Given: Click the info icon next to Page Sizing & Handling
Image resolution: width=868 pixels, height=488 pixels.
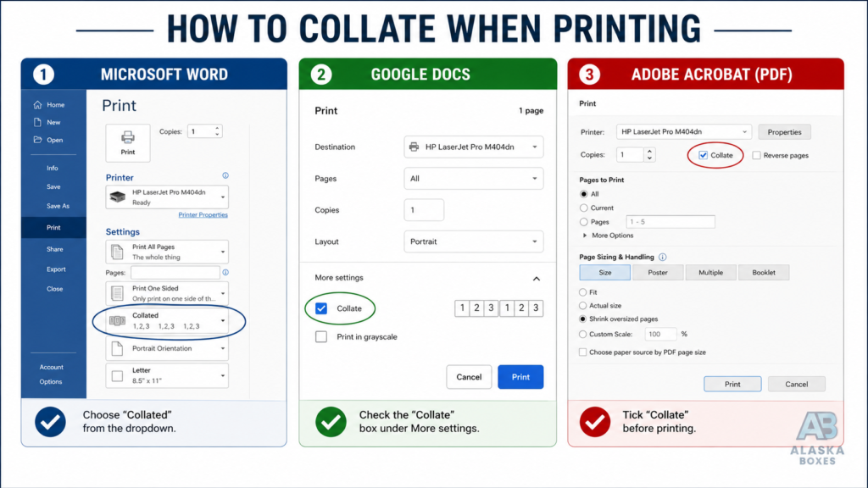Looking at the screenshot, I should point(663,257).
